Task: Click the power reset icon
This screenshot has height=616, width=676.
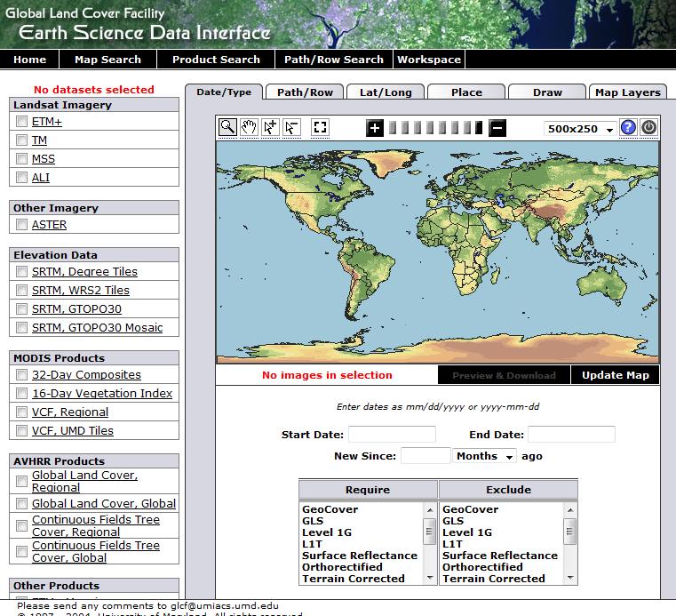Action: coord(648,127)
